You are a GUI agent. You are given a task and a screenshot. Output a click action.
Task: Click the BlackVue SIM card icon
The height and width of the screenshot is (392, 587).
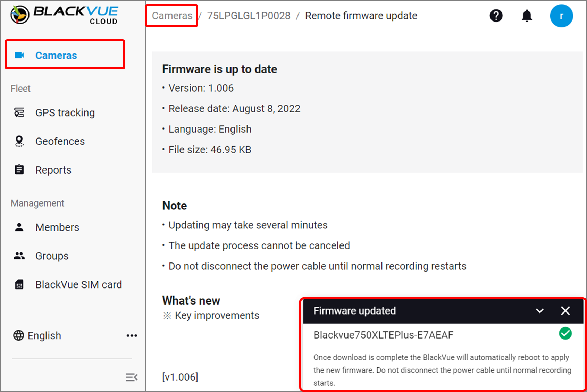coord(19,284)
